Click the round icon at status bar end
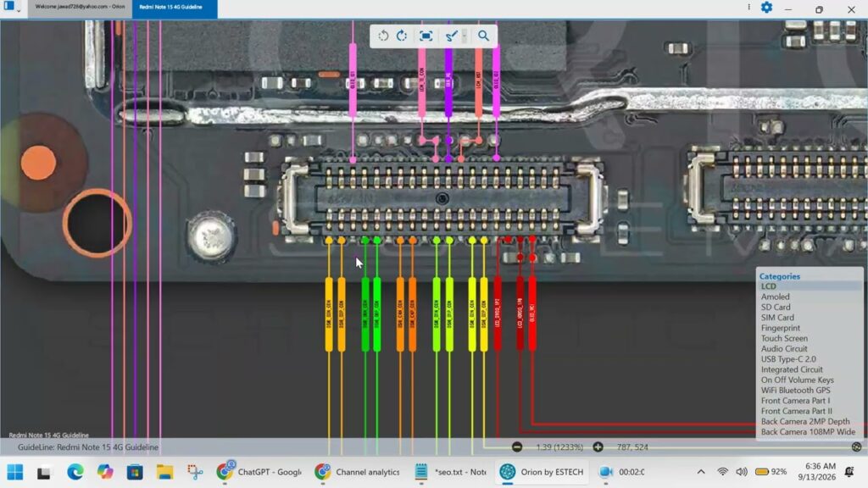The width and height of the screenshot is (868, 488). [856, 447]
